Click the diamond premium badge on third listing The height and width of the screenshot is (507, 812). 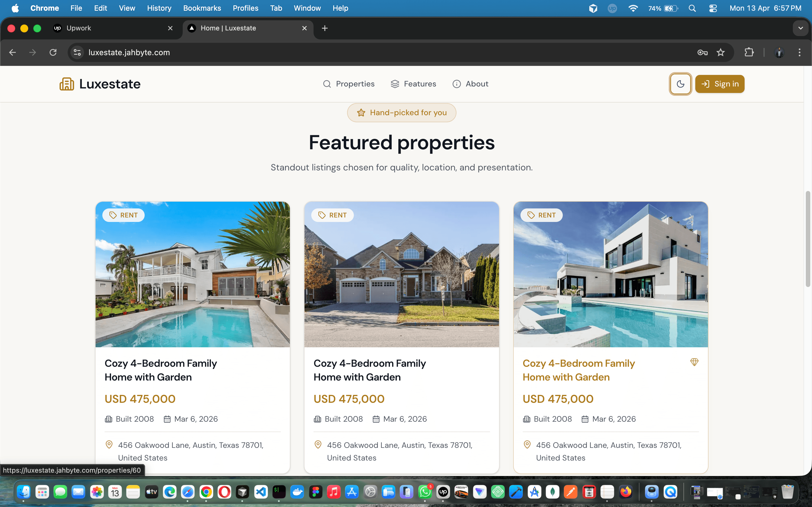pyautogui.click(x=694, y=362)
